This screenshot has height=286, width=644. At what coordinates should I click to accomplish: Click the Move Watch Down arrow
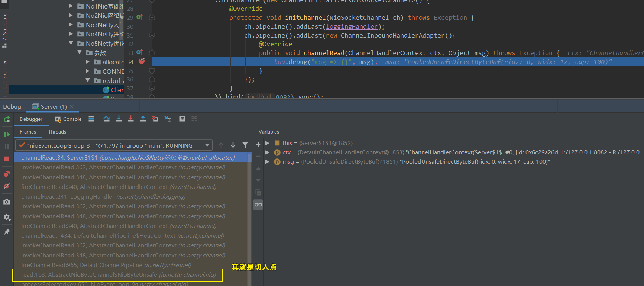258,180
